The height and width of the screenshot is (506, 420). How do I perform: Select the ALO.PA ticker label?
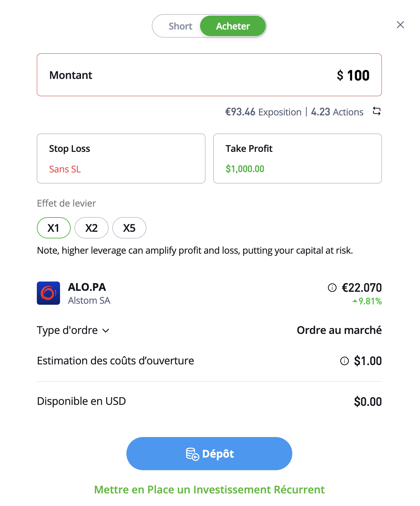pos(88,287)
